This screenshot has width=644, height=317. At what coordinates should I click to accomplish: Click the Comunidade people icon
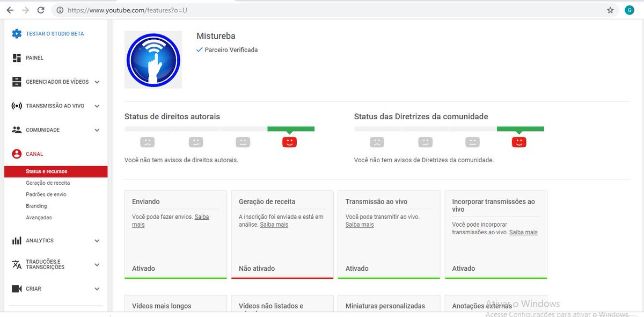(x=17, y=130)
